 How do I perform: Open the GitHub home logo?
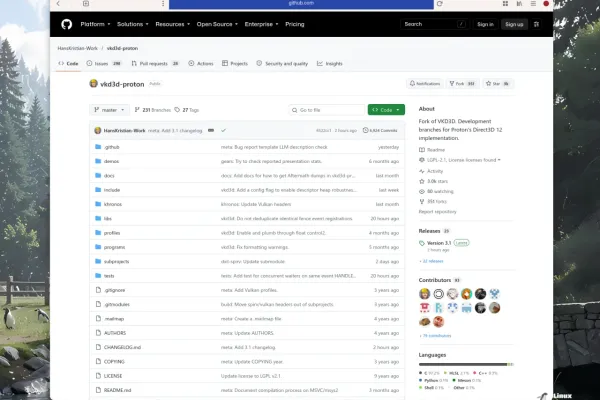pos(67,24)
